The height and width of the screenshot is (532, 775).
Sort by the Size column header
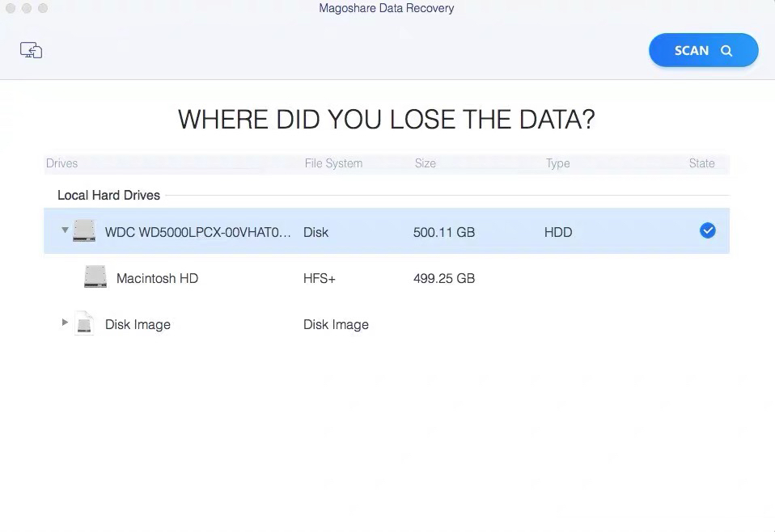425,163
